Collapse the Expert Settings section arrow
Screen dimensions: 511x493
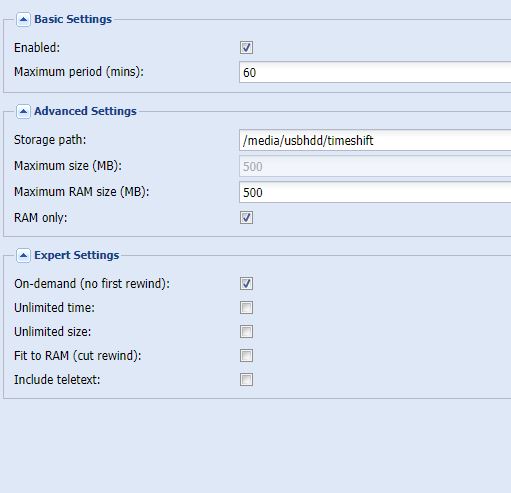tap(23, 256)
